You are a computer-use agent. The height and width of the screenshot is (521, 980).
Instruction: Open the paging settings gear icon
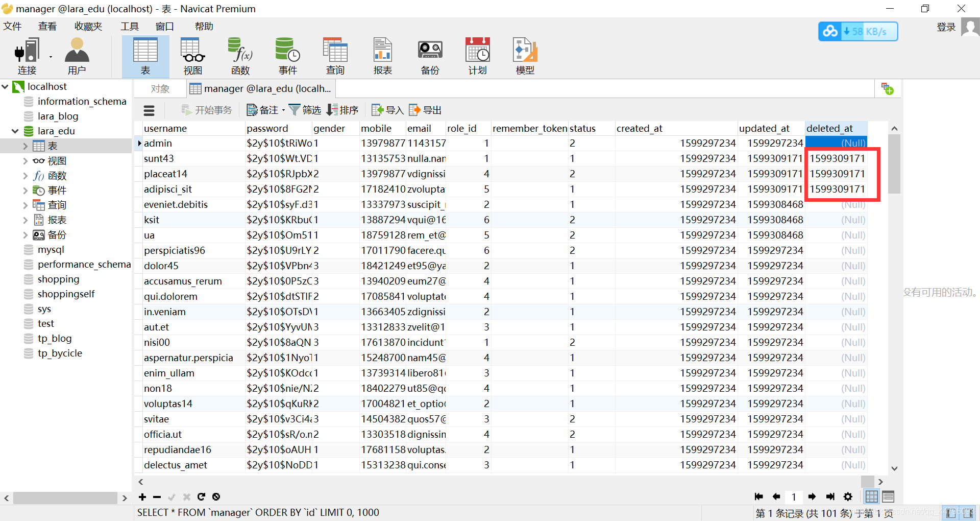[x=848, y=496]
